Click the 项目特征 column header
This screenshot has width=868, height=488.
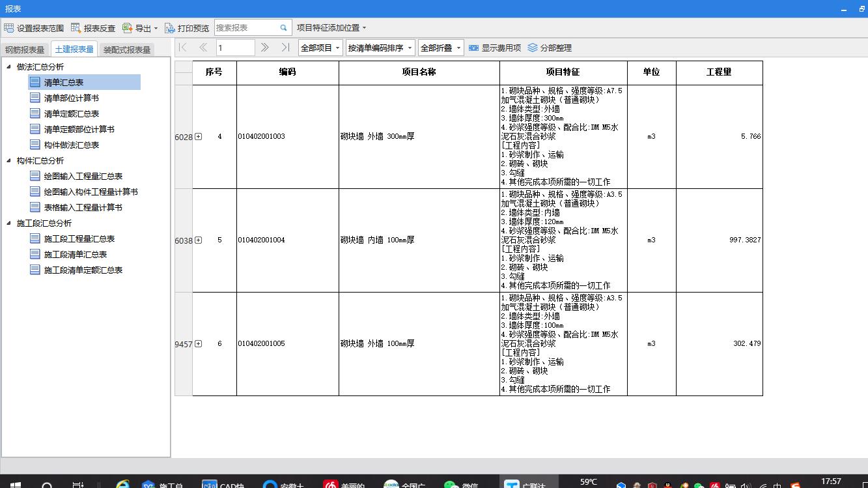coord(563,72)
